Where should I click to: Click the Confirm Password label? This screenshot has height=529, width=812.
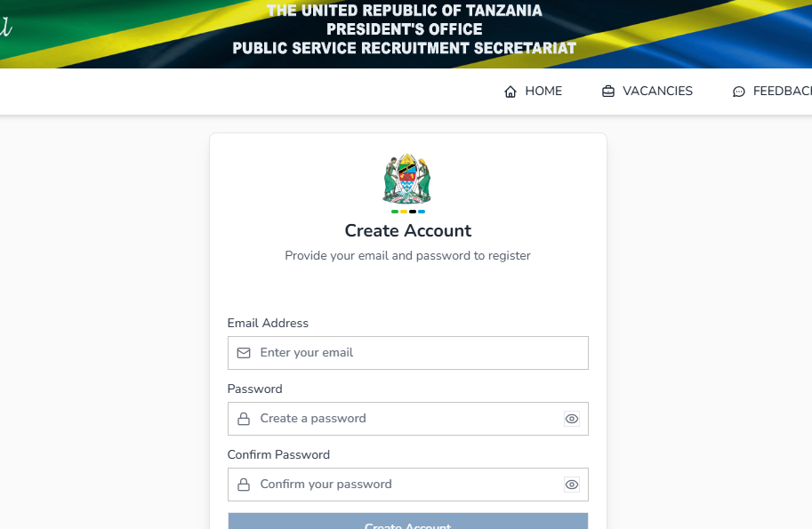click(x=278, y=454)
